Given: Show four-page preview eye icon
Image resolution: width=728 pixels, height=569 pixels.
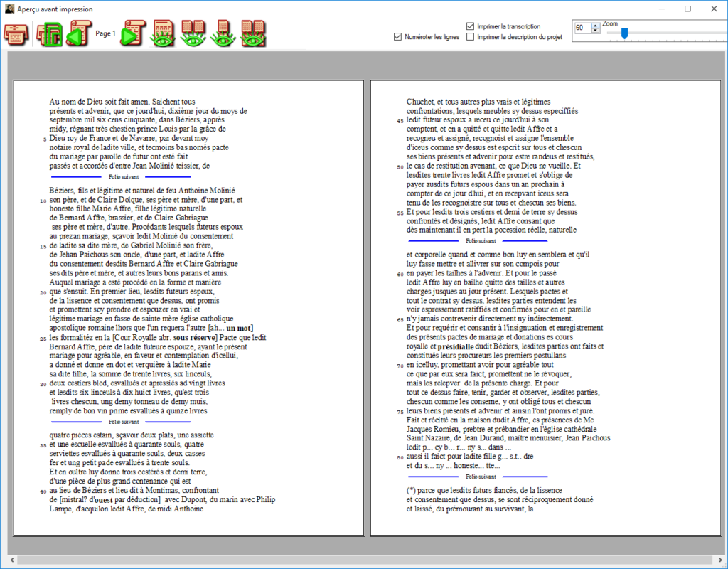Looking at the screenshot, I should click(x=253, y=34).
